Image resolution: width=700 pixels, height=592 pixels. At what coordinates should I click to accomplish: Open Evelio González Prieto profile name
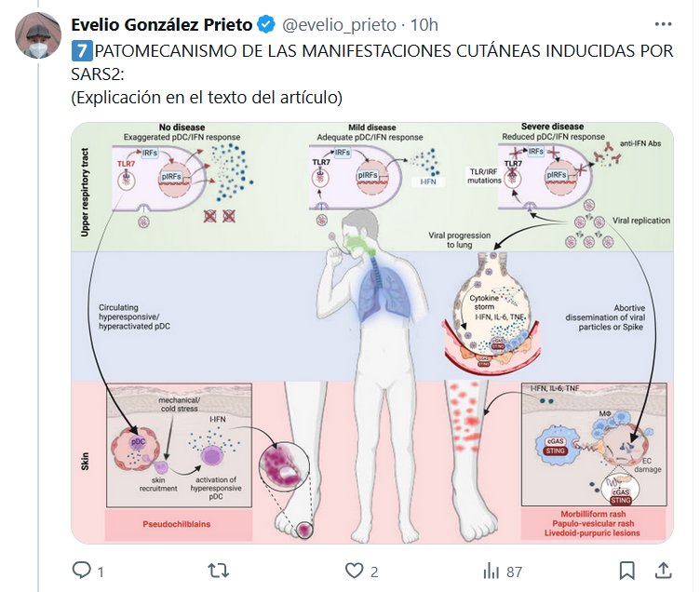pos(162,24)
